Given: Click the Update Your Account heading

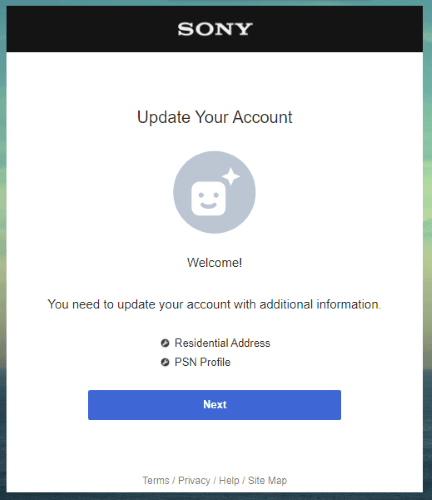Looking at the screenshot, I should (215, 117).
